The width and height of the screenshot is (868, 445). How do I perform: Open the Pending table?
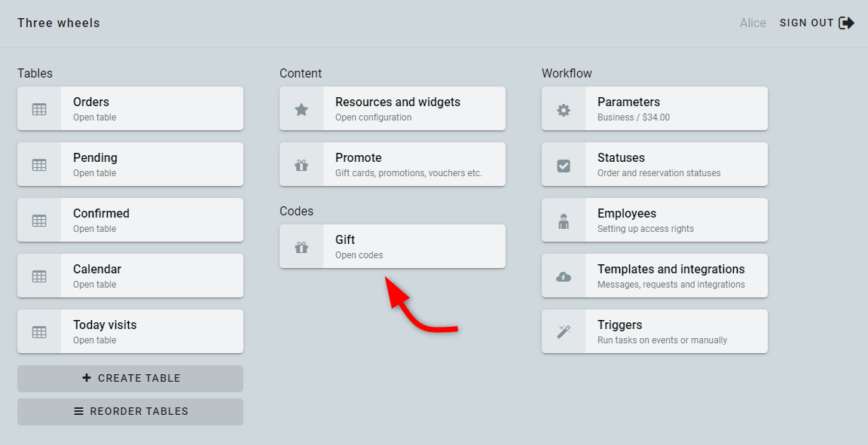[130, 164]
